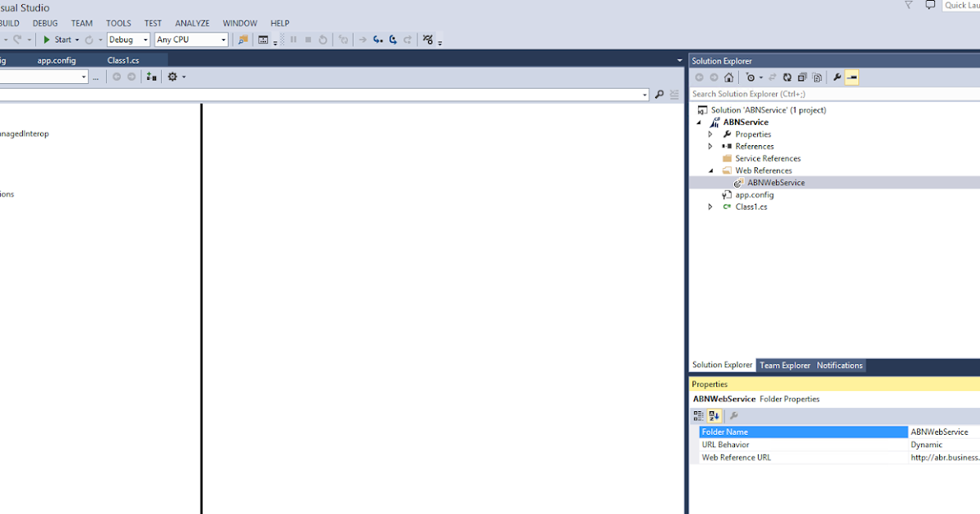Click the Step Out icon
The width and height of the screenshot is (980, 514).
[407, 39]
